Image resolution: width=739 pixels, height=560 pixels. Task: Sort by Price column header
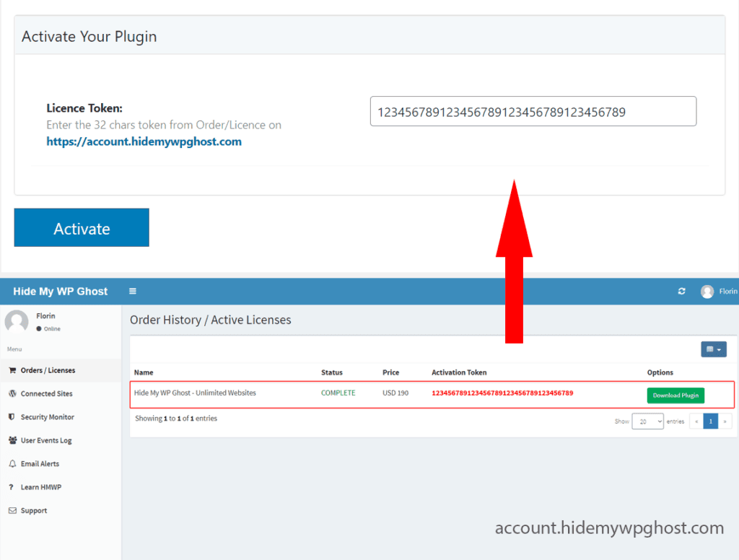coord(390,372)
